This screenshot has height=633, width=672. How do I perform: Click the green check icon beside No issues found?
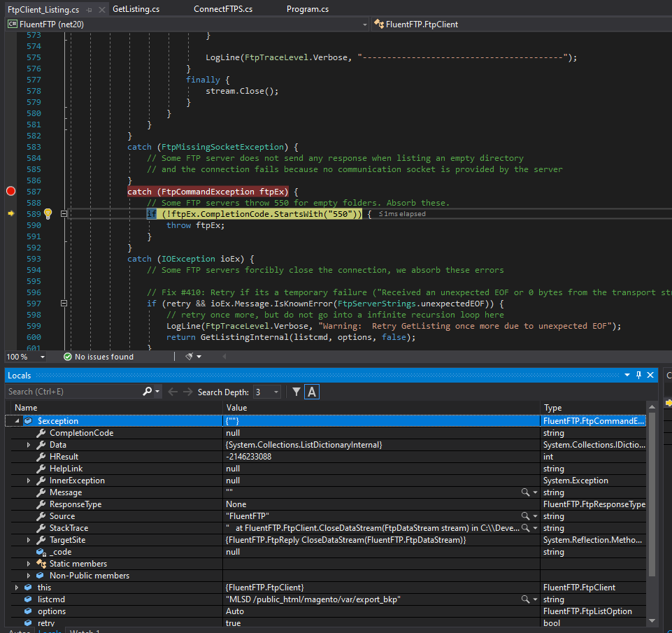[68, 357]
